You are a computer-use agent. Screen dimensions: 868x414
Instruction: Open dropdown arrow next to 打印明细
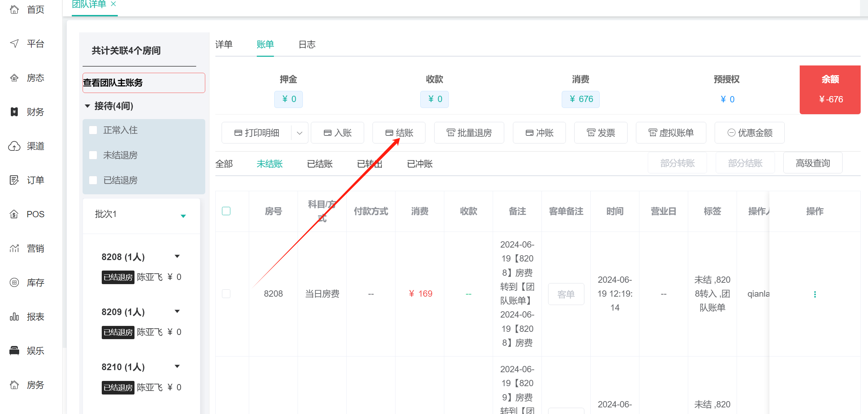click(300, 133)
